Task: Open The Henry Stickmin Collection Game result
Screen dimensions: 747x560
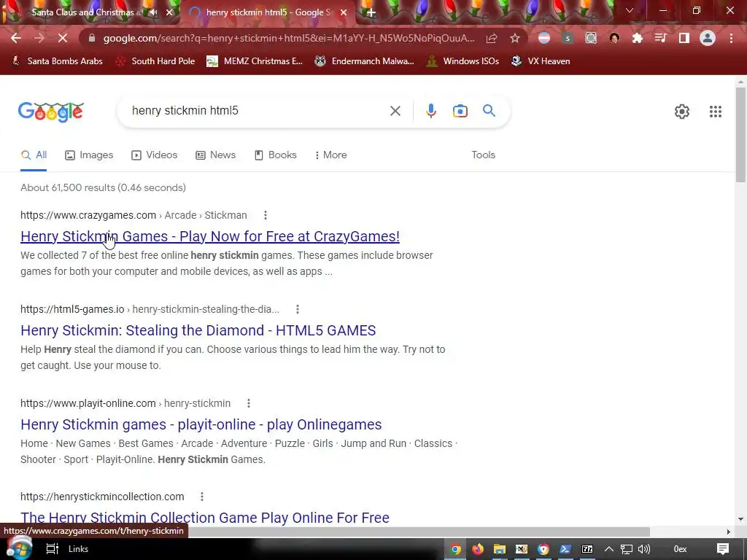Action: coord(205,518)
